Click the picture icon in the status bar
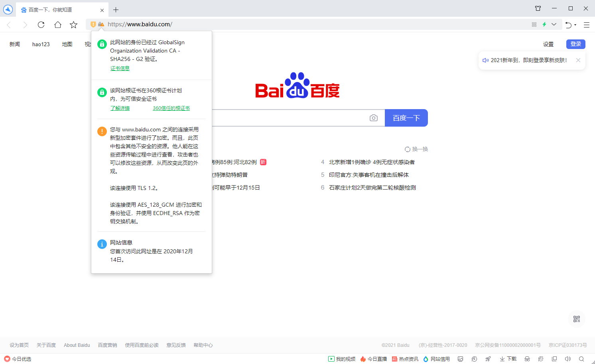Screen dimensions: 595x364 pyautogui.click(x=461, y=359)
